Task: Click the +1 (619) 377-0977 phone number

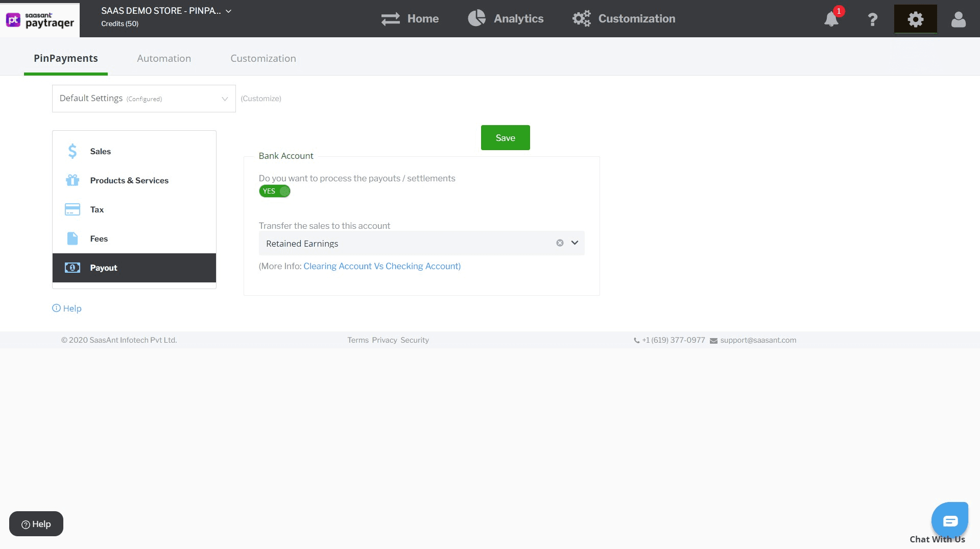Action: [x=674, y=340]
